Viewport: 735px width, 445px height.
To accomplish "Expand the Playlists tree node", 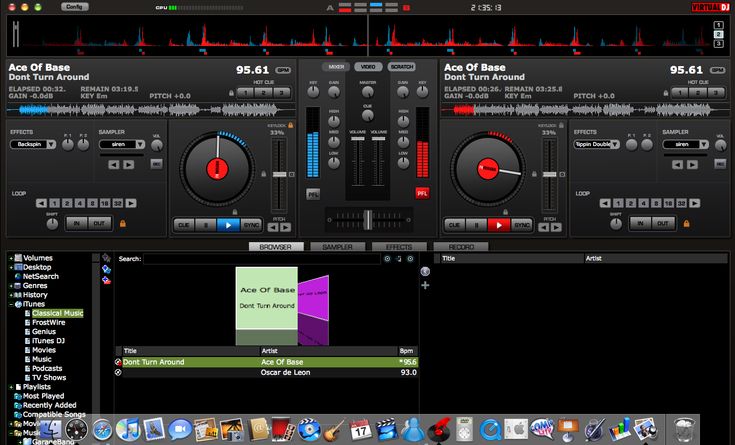I will (11, 387).
